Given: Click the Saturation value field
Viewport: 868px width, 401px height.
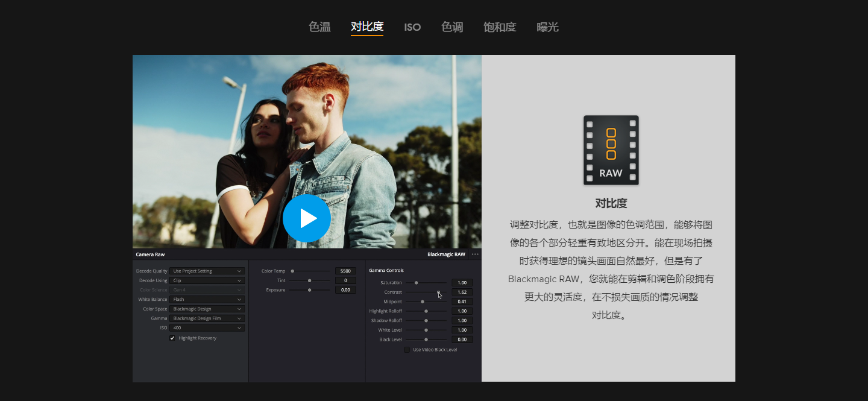Looking at the screenshot, I should [462, 283].
